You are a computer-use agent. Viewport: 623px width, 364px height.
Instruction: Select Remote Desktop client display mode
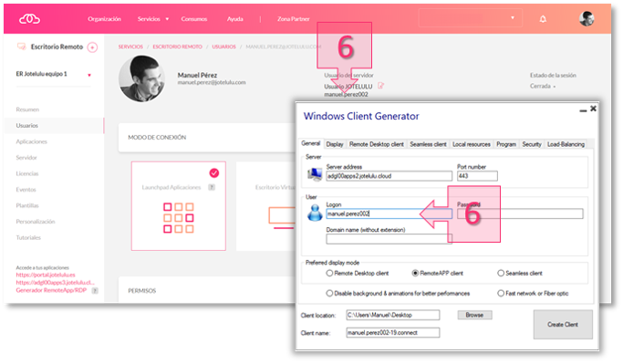click(329, 273)
